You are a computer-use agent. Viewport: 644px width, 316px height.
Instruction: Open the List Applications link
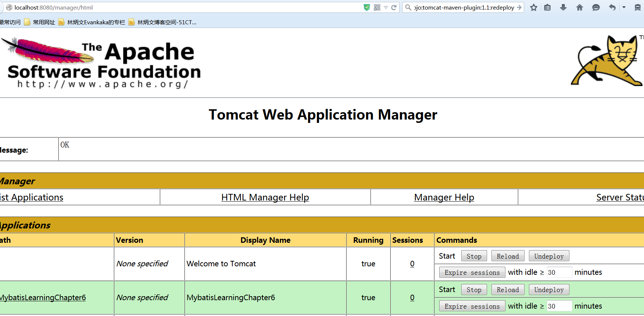click(32, 198)
